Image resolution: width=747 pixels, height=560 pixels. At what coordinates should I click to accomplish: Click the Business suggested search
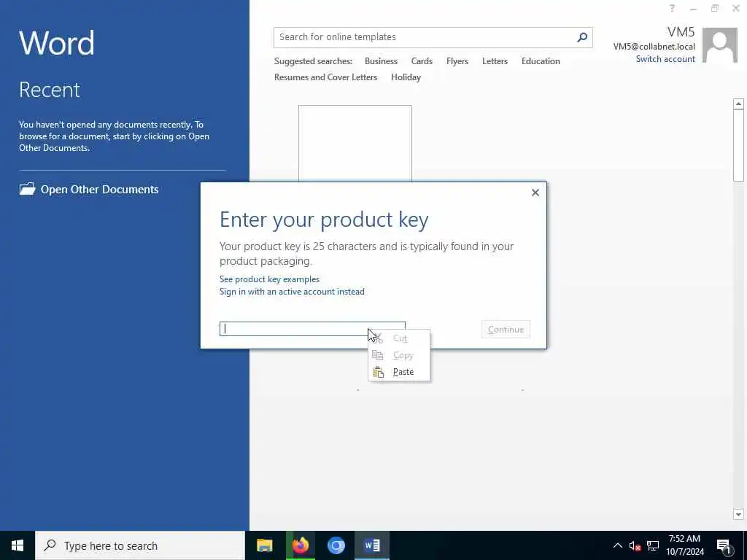[x=381, y=61]
